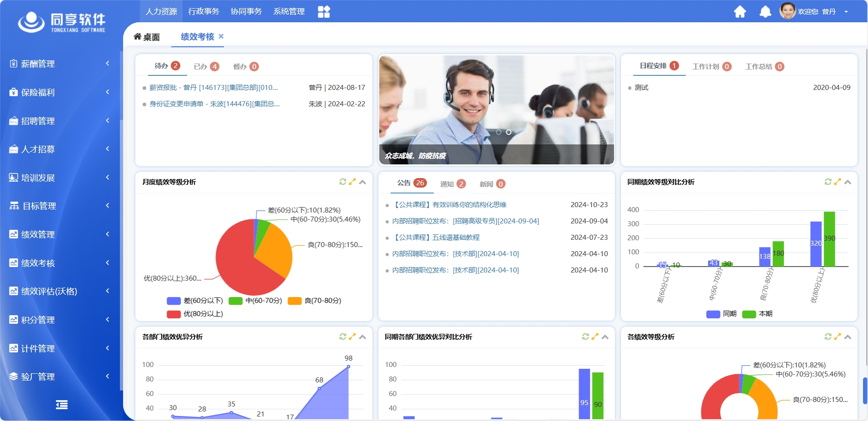This screenshot has width=868, height=421.
Task: Click the sidebar 绩效考核 chart icon
Action: [x=14, y=263]
